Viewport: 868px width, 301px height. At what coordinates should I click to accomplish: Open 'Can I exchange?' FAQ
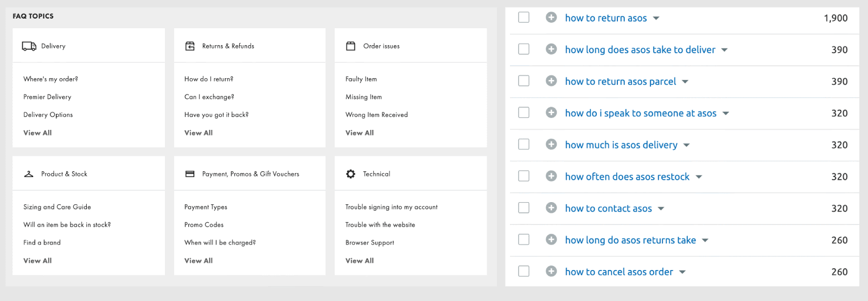point(209,97)
